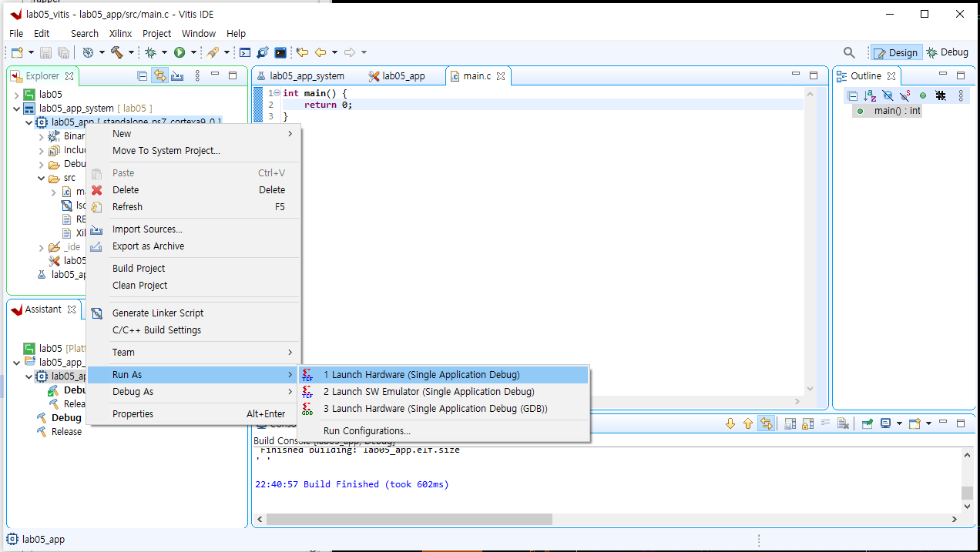Viewport: 980px width, 552px height.
Task: Toggle Hide Inactive Elements in Outline
Action: click(941, 95)
